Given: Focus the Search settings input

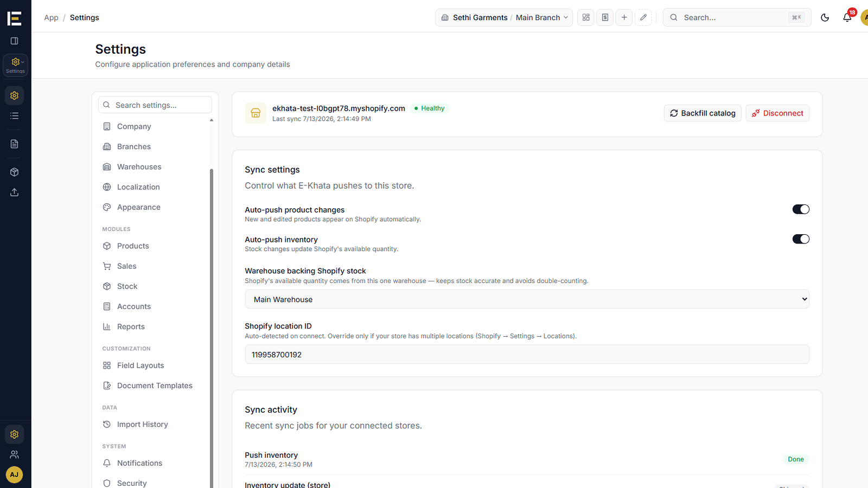Looking at the screenshot, I should click(155, 105).
